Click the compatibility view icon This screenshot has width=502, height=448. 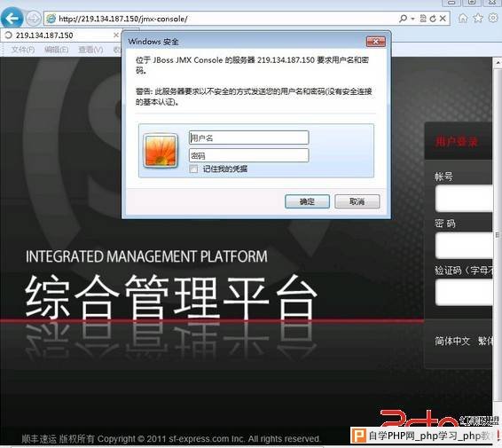pos(423,19)
